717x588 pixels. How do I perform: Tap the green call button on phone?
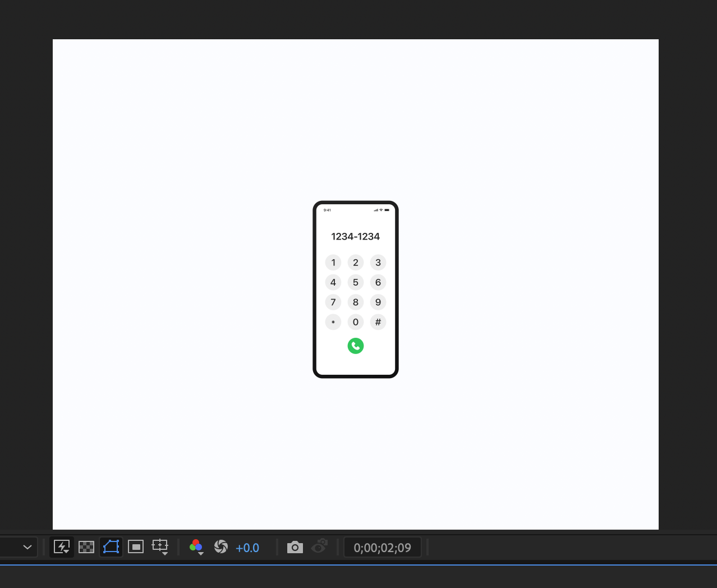click(x=356, y=346)
